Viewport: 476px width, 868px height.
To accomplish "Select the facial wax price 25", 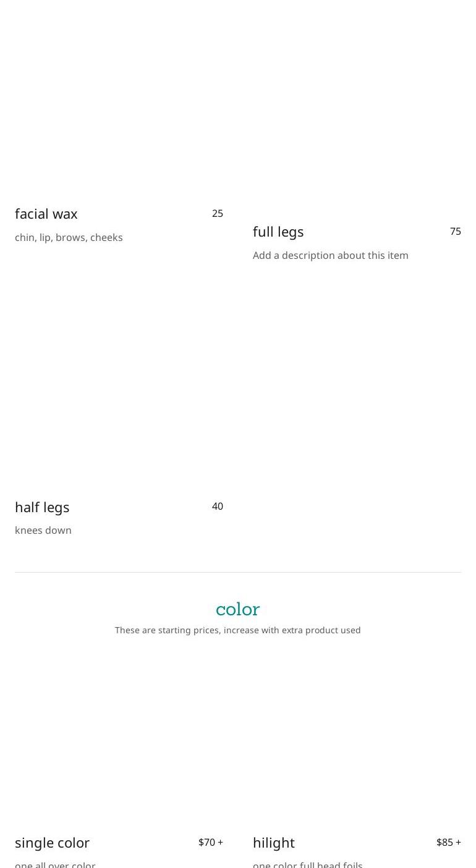I will (x=218, y=213).
